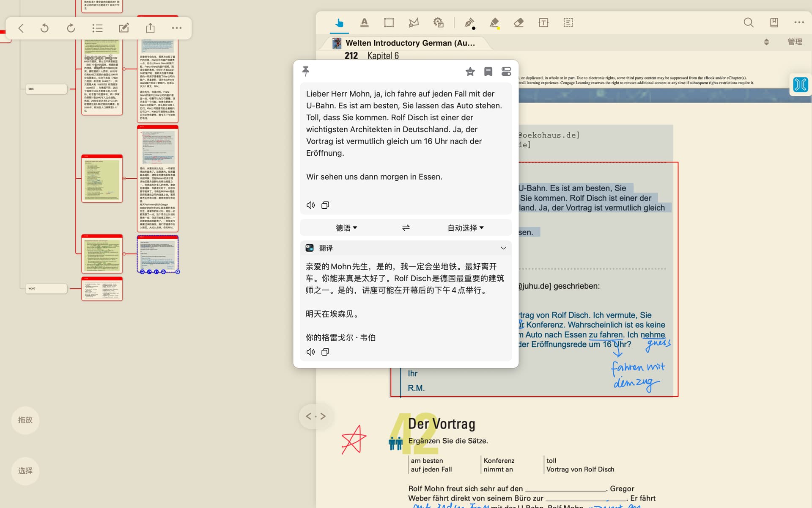
Task: Select the eraser tool
Action: (519, 23)
